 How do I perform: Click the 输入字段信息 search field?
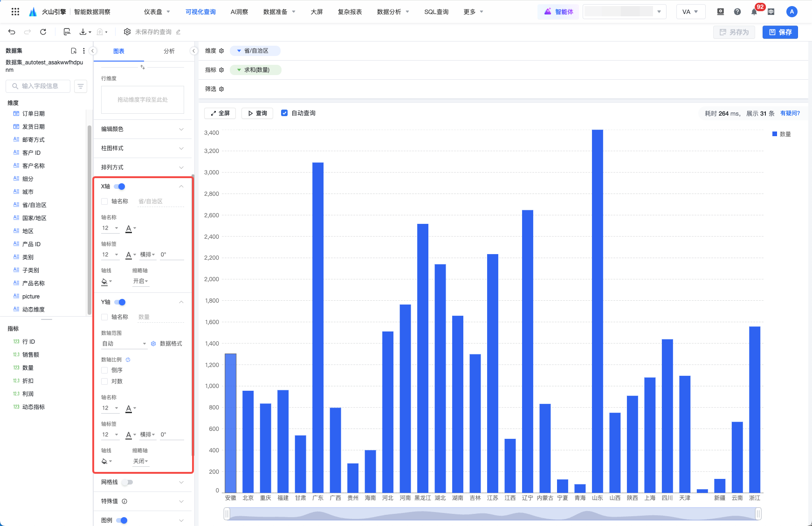38,86
